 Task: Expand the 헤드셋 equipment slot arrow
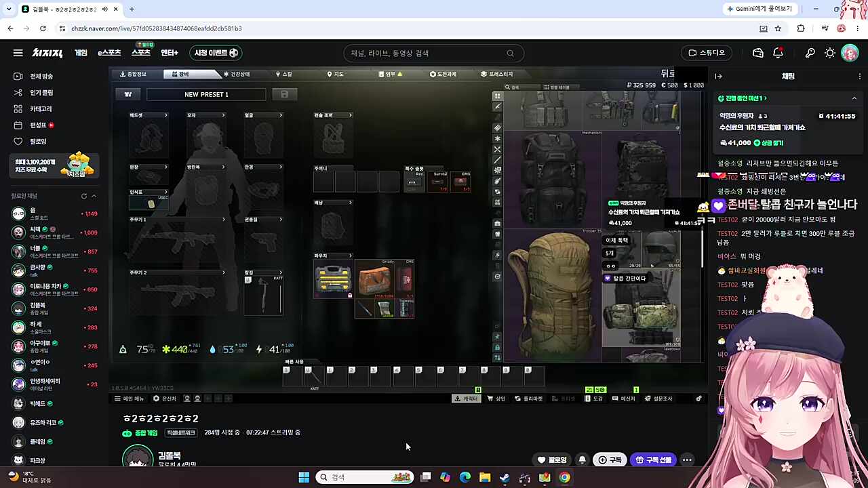point(165,115)
